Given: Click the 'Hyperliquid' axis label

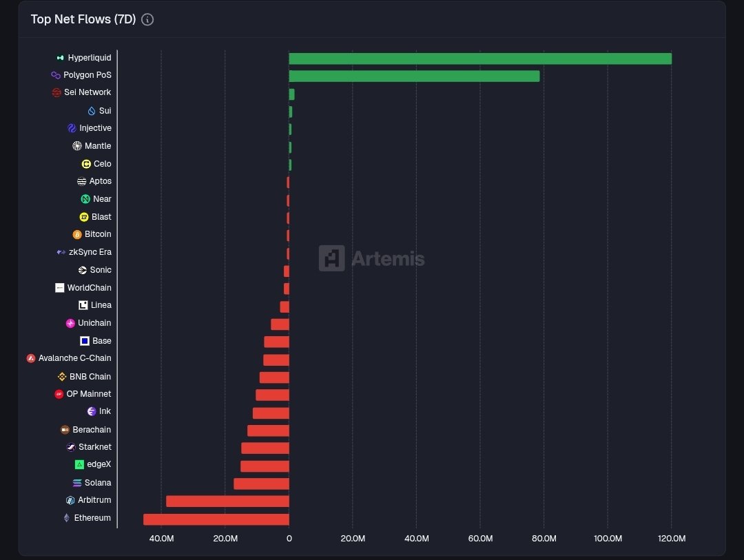Looking at the screenshot, I should 90,58.
